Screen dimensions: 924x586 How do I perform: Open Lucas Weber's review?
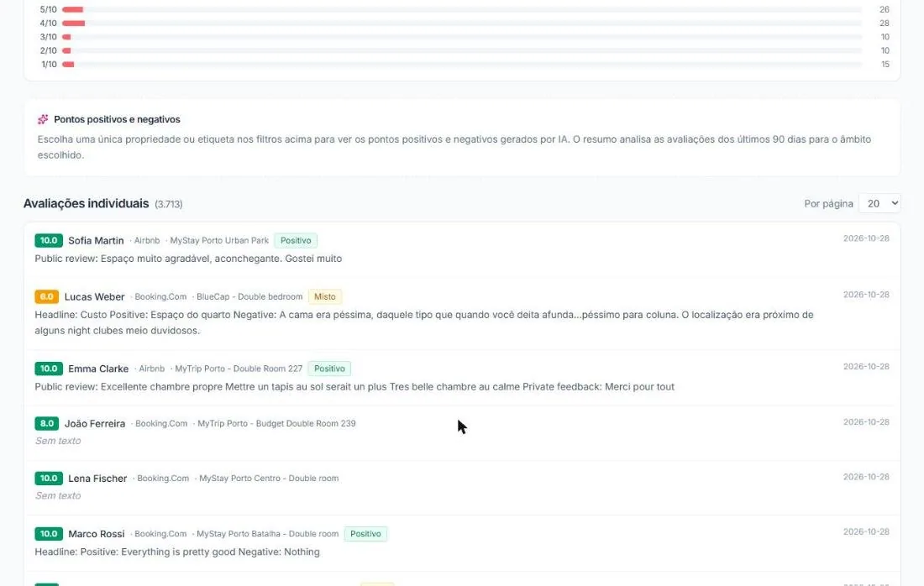point(462,314)
